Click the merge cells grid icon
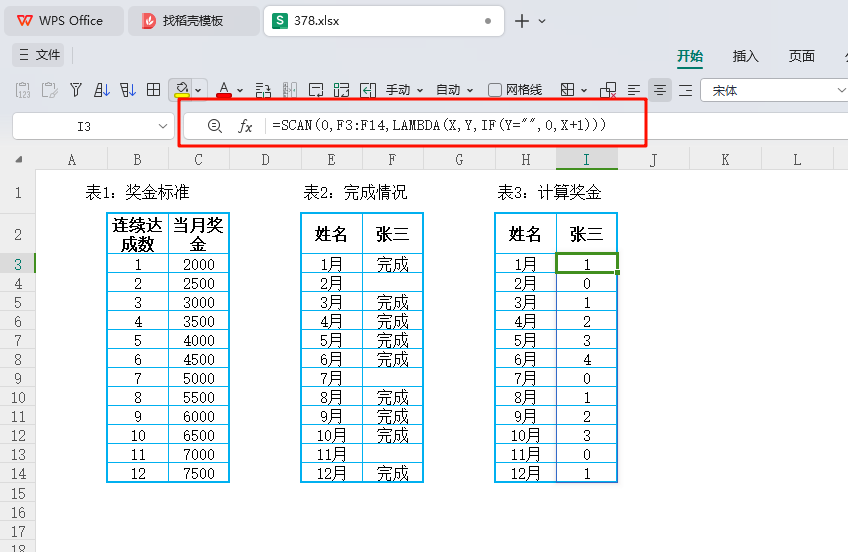Screen dimensions: 848x552 pos(567,90)
